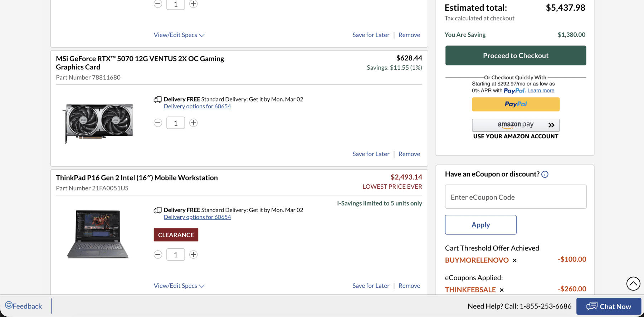Click Part Number 21FA0051US text
644x317 pixels.
[x=92, y=188]
